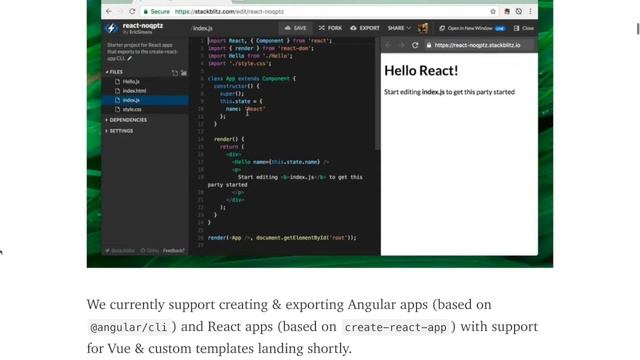The height and width of the screenshot is (360, 640).
Task: Expand the SETTINGS section
Action: (119, 131)
